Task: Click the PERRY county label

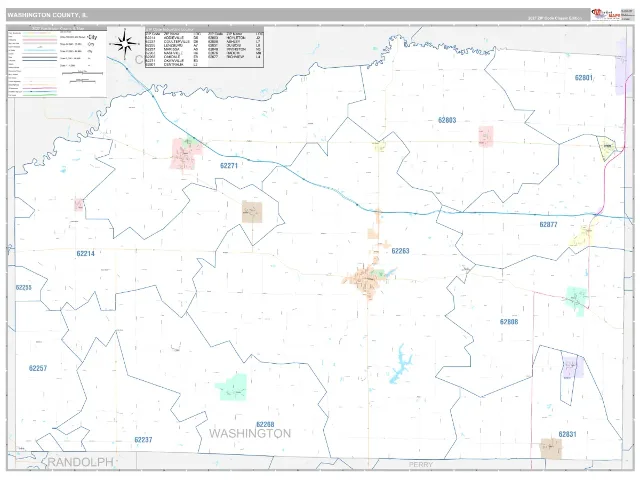Action: 420,465
